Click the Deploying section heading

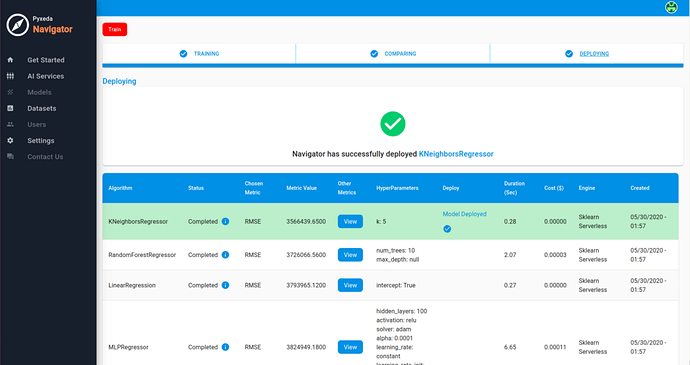tap(119, 81)
